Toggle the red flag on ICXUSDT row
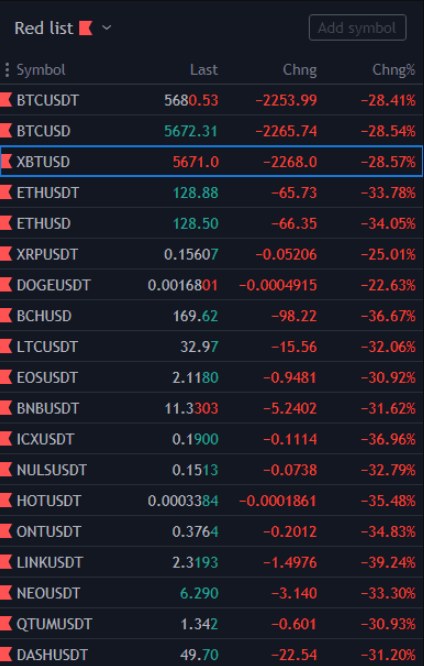 click(6, 439)
